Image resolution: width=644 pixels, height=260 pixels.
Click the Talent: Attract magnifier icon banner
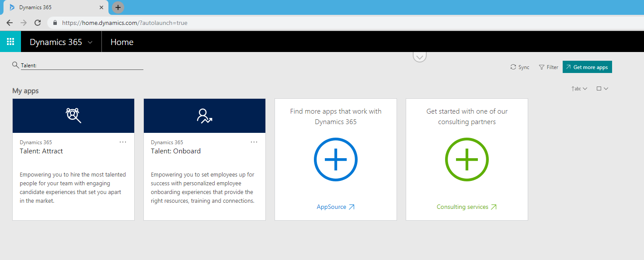73,116
